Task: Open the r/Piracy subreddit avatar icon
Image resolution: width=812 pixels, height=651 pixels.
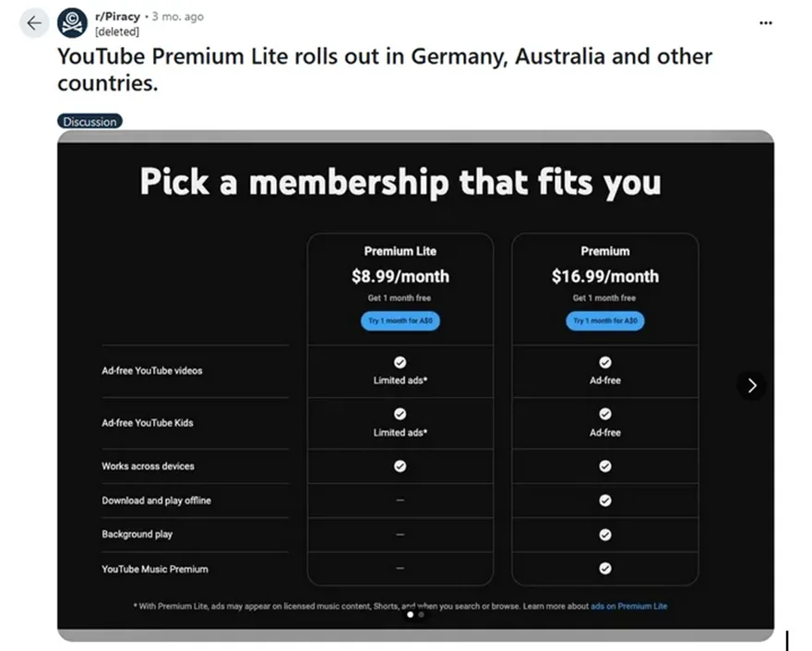Action: click(73, 22)
